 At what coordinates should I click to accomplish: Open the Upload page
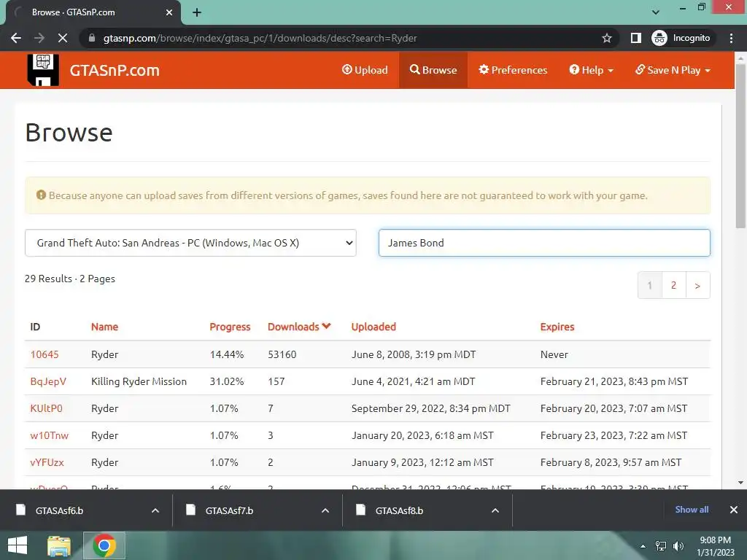click(365, 70)
